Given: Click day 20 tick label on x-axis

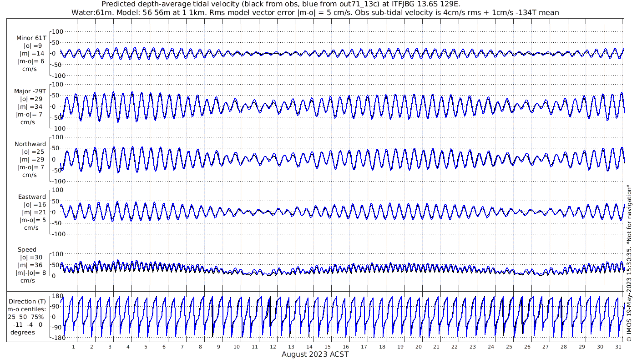Looking at the screenshot, I should (418, 347).
